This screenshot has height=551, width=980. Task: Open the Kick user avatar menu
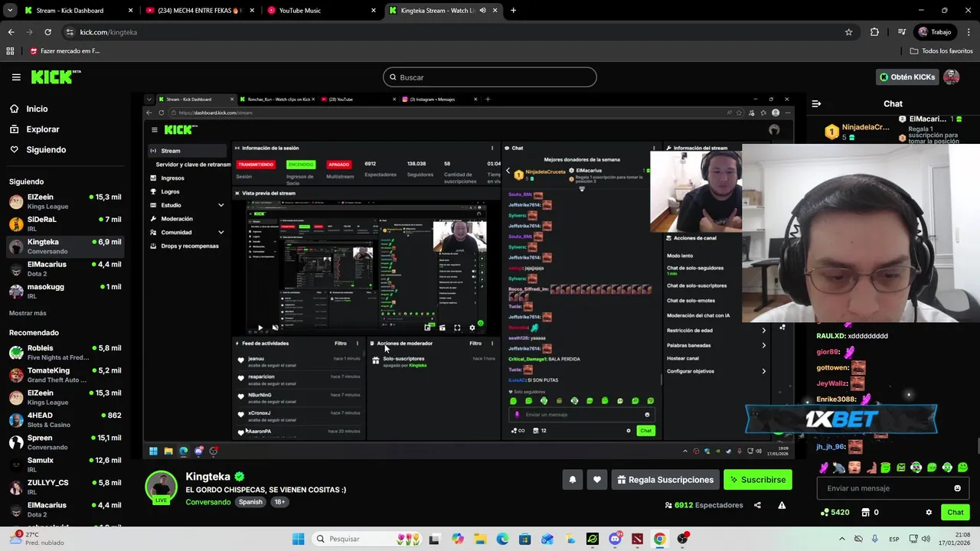(x=951, y=77)
